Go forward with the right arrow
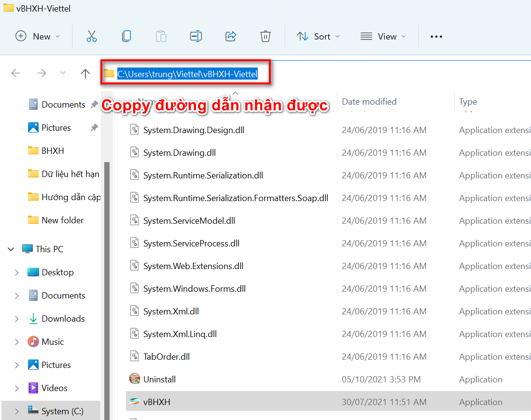The width and height of the screenshot is (531, 420). [42, 73]
